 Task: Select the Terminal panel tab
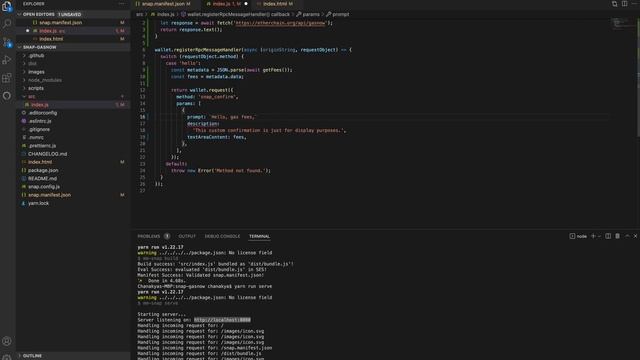click(259, 236)
